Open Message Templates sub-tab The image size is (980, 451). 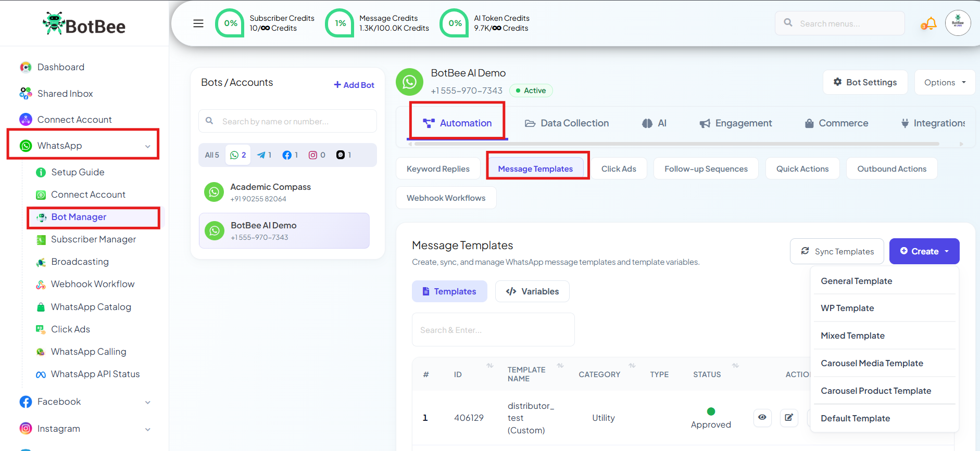tap(535, 169)
